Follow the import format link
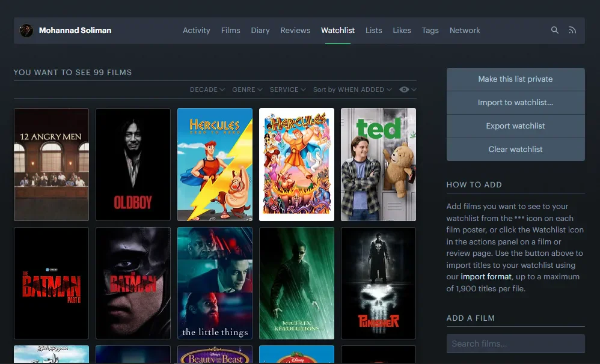 pyautogui.click(x=486, y=276)
